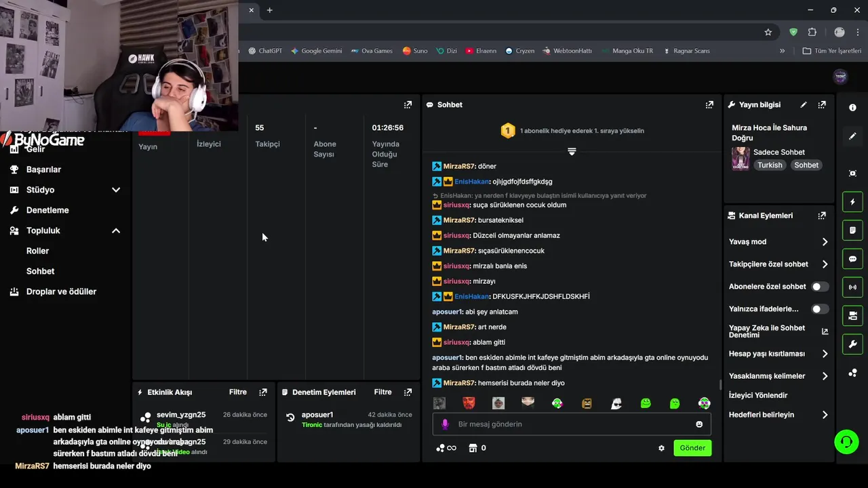Image resolution: width=868 pixels, height=488 pixels.
Task: Toggle the activity lightning icon in right sidebar
Action: coord(852,202)
